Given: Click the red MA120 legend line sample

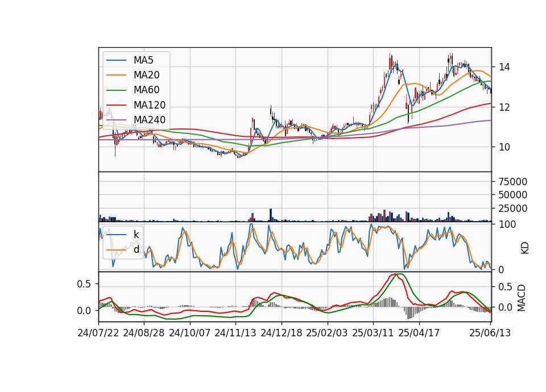Looking at the screenshot, I should tap(116, 105).
